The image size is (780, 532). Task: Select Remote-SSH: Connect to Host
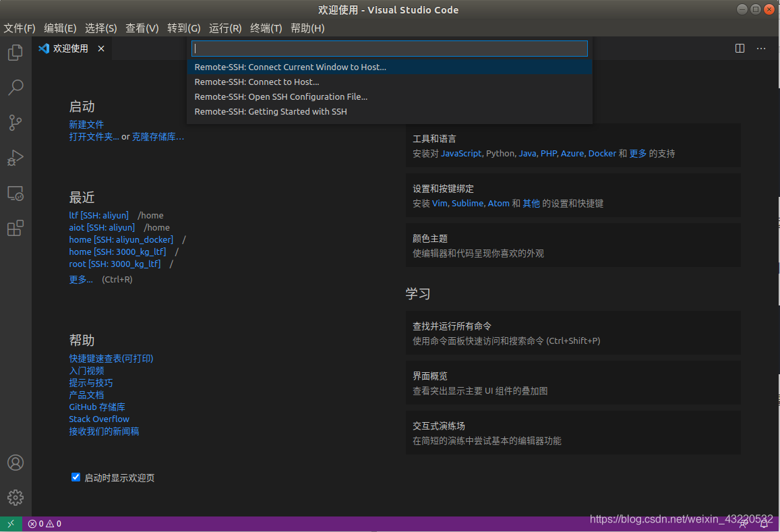click(390, 82)
